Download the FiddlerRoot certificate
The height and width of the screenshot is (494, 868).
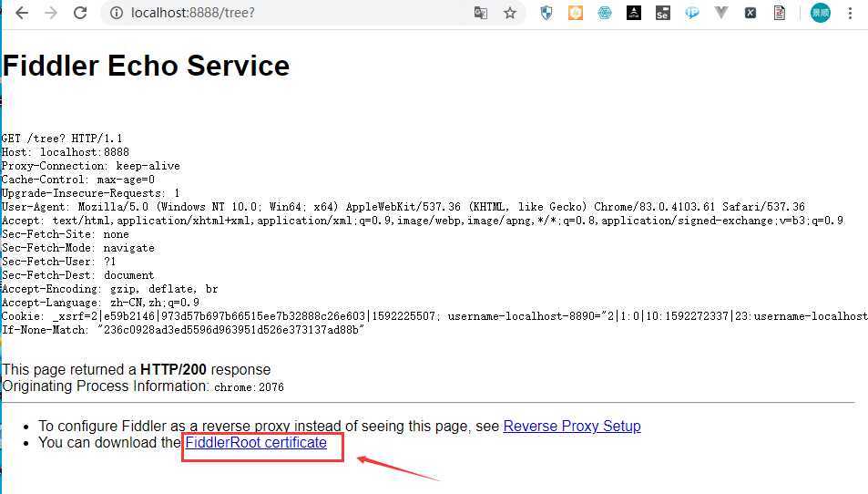pyautogui.click(x=256, y=442)
